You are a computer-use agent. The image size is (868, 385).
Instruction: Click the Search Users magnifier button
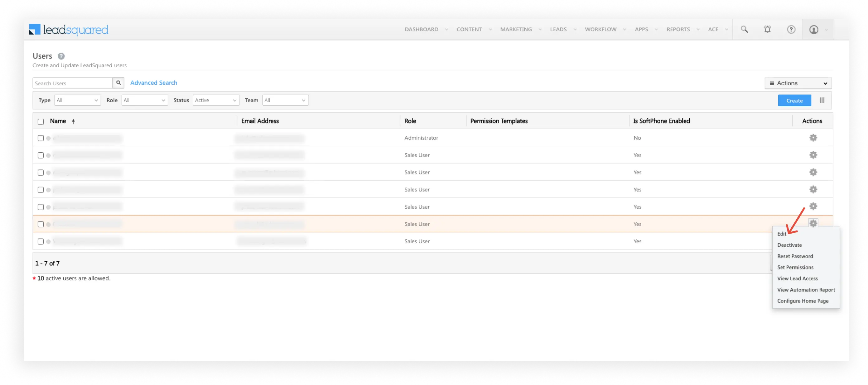coord(118,83)
